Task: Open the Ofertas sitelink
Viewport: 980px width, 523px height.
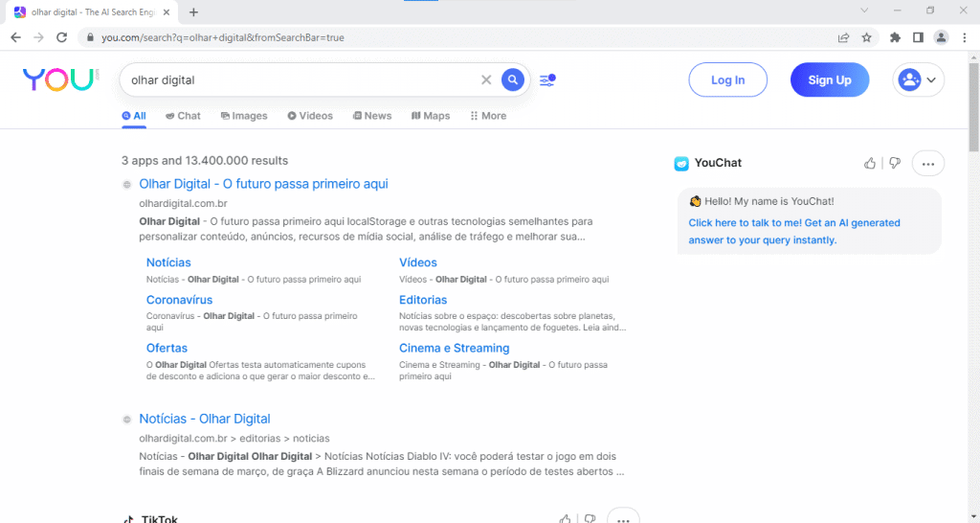Action: tap(167, 348)
